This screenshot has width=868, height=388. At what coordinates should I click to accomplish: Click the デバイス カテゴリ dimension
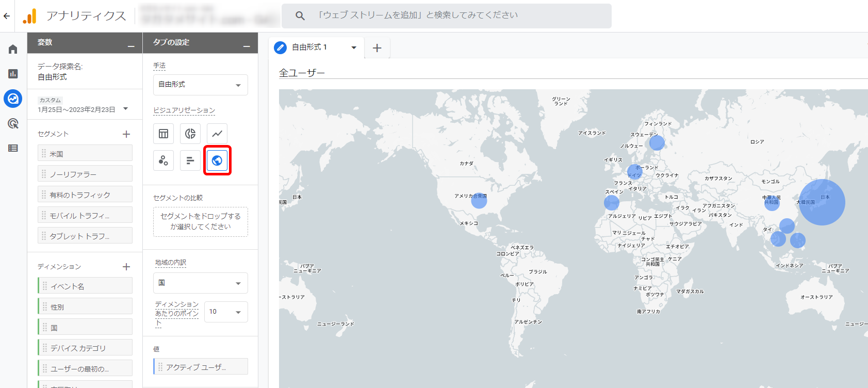point(85,348)
